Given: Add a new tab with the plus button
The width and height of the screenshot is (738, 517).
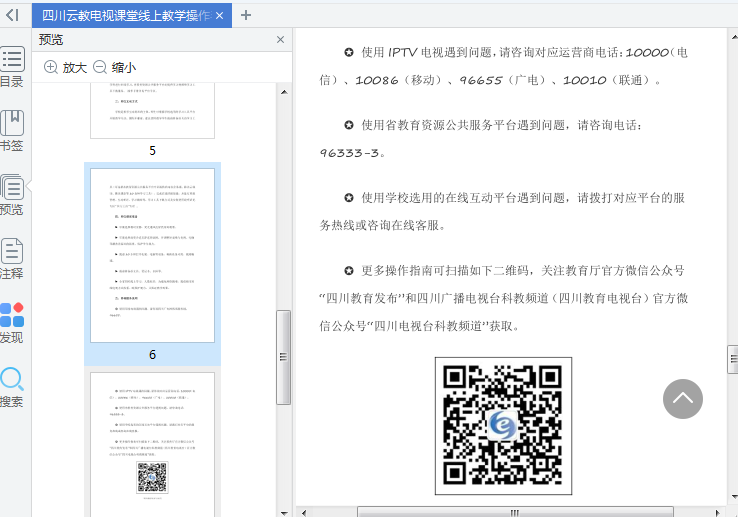Looking at the screenshot, I should click(x=246, y=16).
